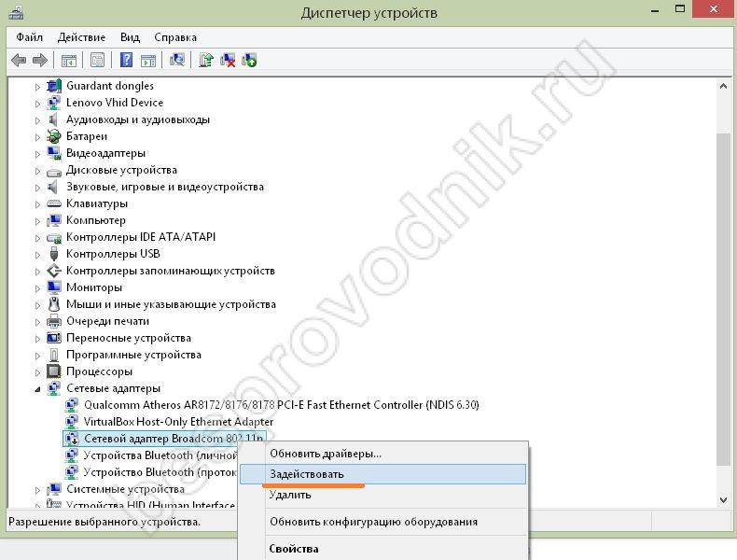737x560 pixels.
Task: Choose Задействовать in context menu
Action: click(x=383, y=474)
